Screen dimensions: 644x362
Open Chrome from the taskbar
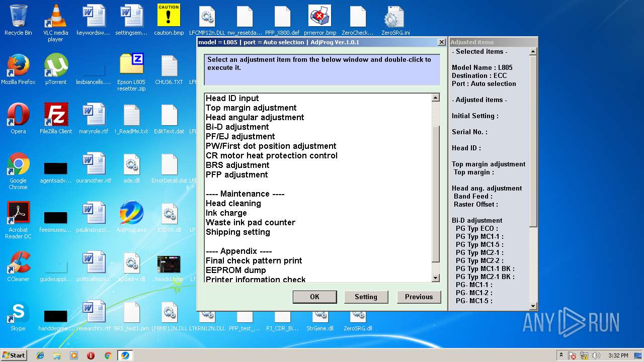[x=108, y=355]
